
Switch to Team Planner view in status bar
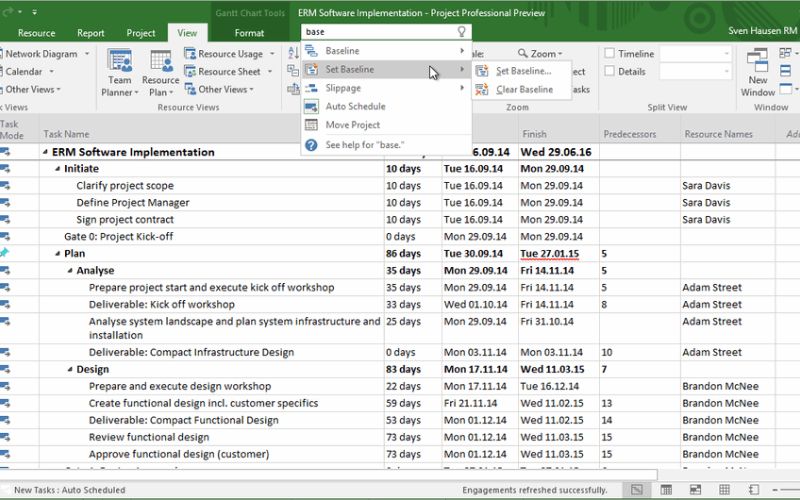point(695,490)
